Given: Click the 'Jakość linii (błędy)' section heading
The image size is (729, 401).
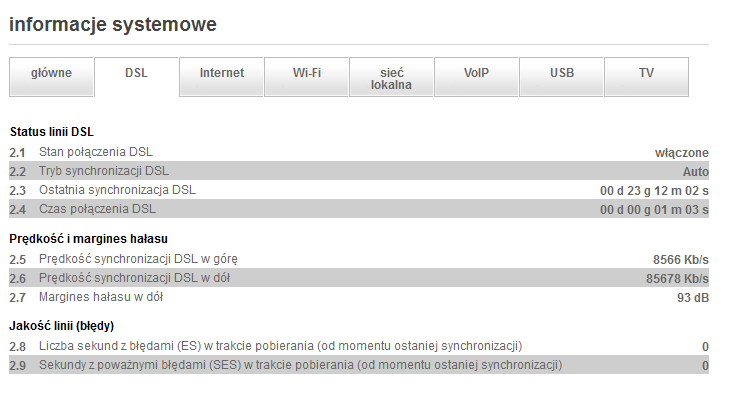Looking at the screenshot, I should (61, 326).
